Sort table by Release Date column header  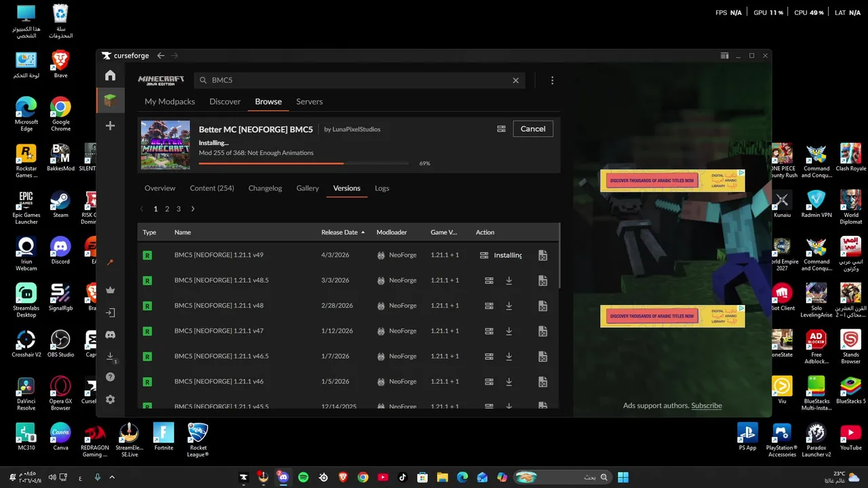point(342,232)
